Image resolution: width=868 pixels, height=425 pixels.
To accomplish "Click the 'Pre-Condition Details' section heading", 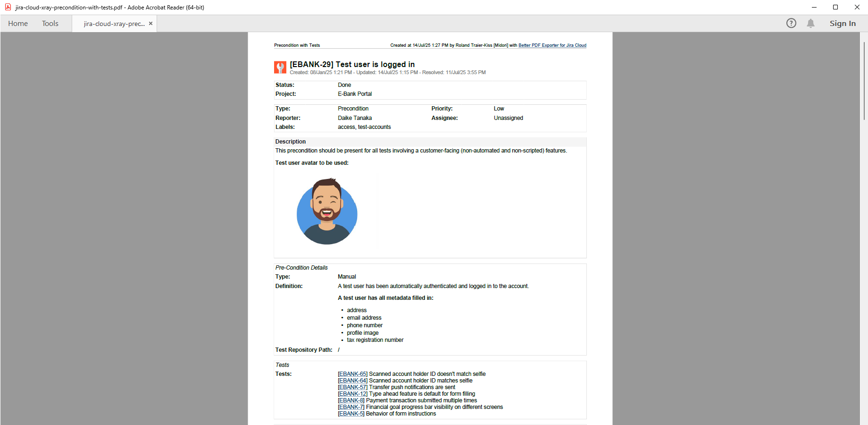I will [301, 268].
